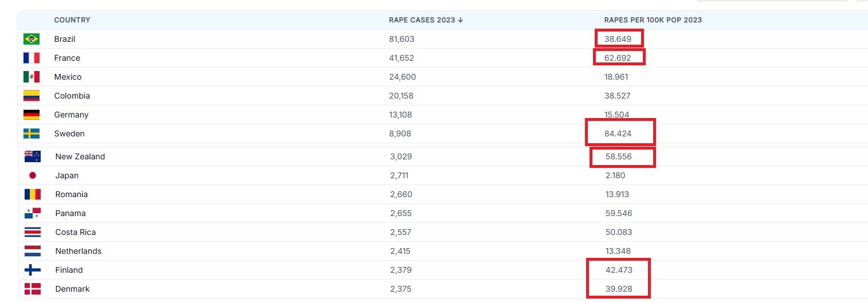Select the Panama country name
The image size is (868, 302).
pyautogui.click(x=70, y=213)
